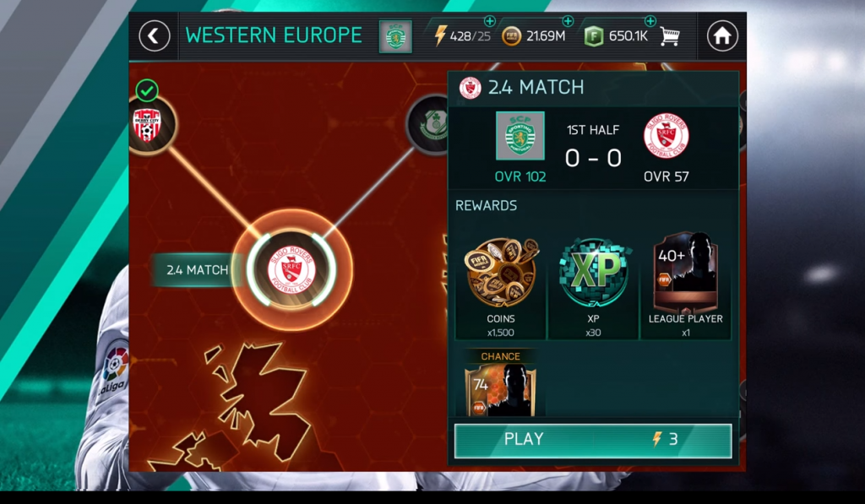View the League Player 40+ reward

(686, 285)
